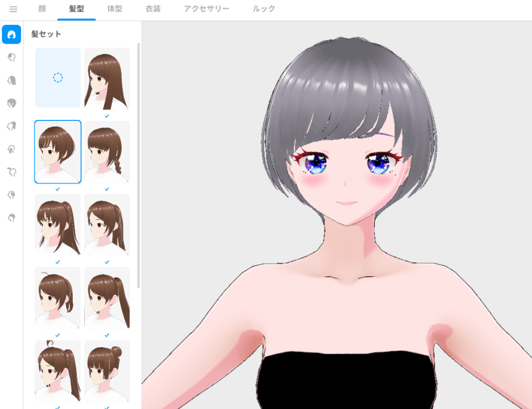Choose the high side ponytail preset
The width and height of the screenshot is (532, 409).
click(x=107, y=298)
